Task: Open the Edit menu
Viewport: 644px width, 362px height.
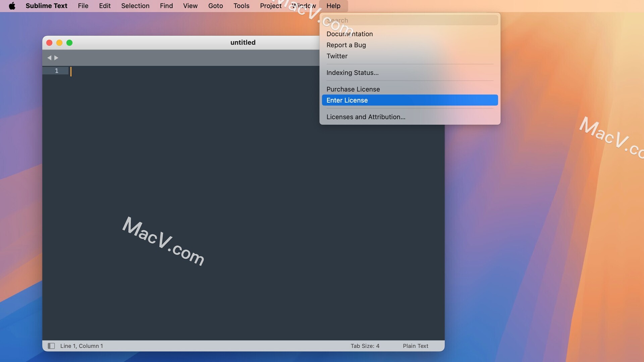Action: [x=105, y=6]
